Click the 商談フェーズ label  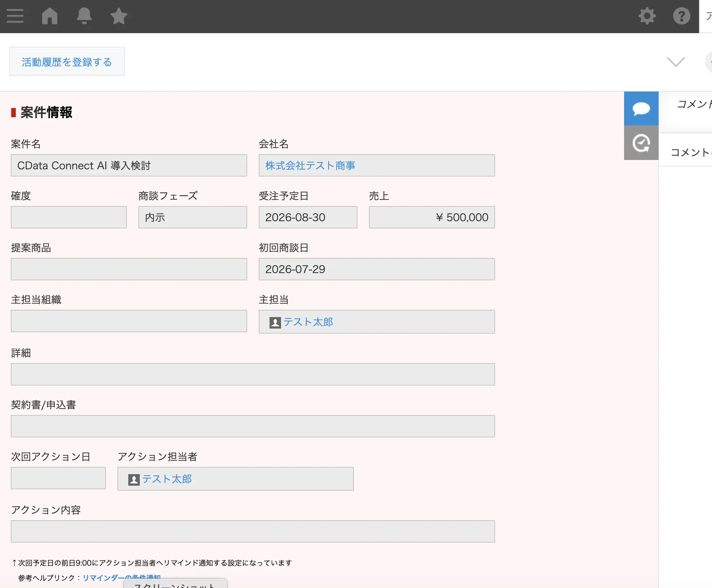click(168, 196)
